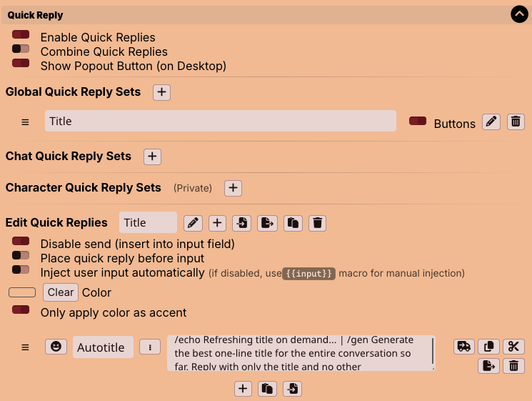532x401 pixels.
Task: Add a Chat Quick Reply Set
Action: click(x=152, y=157)
